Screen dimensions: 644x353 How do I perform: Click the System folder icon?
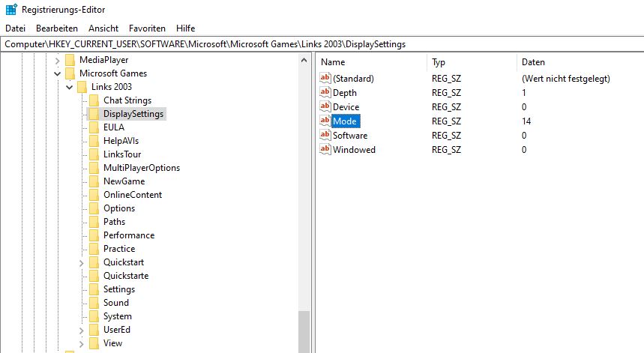(x=94, y=316)
